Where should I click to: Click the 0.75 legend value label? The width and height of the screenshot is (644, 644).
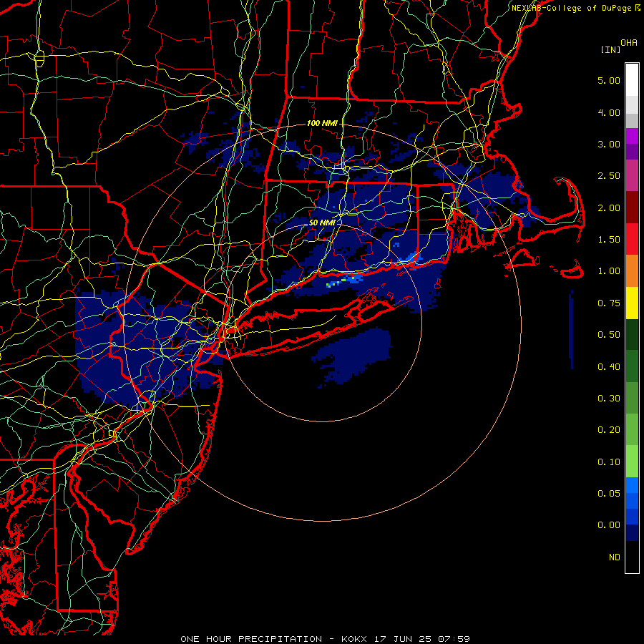[609, 303]
